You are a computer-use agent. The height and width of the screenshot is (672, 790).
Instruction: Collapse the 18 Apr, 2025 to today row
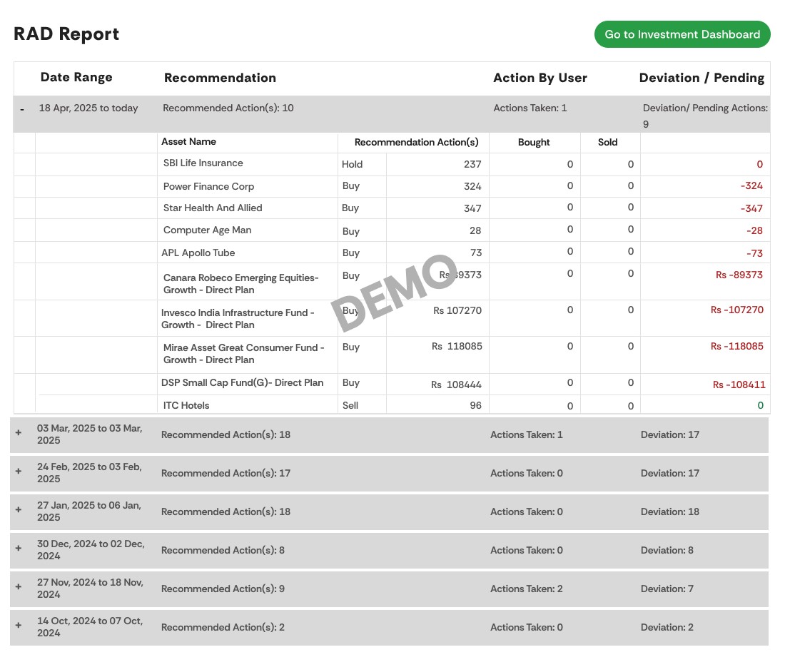[x=22, y=109]
